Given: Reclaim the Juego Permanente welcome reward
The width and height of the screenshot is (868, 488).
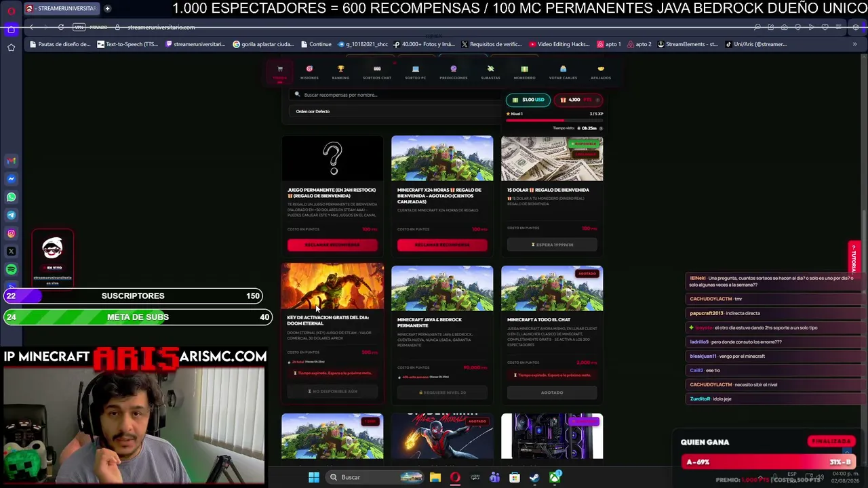Looking at the screenshot, I should [x=332, y=245].
